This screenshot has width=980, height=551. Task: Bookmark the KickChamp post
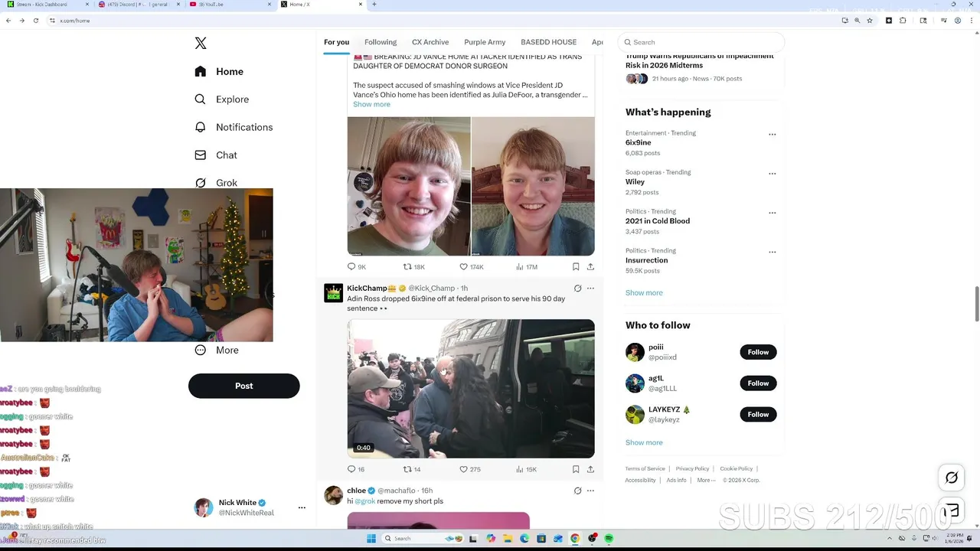[x=576, y=469]
